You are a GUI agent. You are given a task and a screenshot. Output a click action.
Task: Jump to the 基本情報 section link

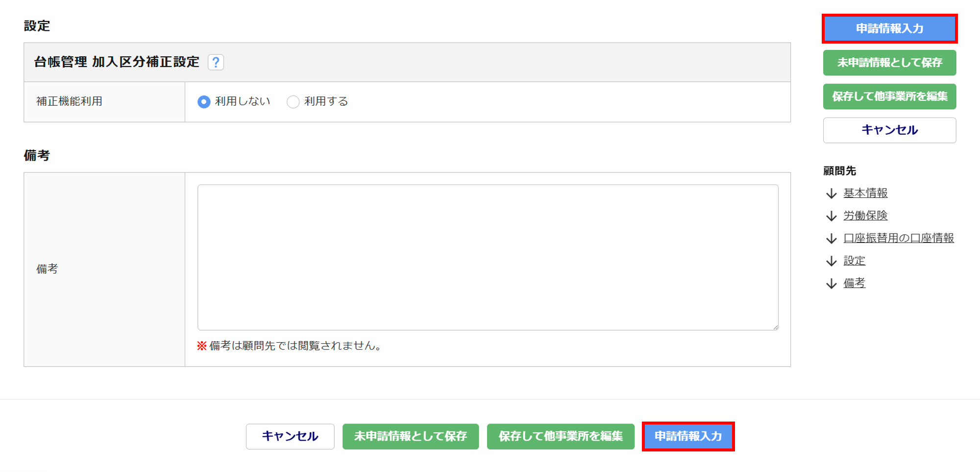click(x=865, y=193)
